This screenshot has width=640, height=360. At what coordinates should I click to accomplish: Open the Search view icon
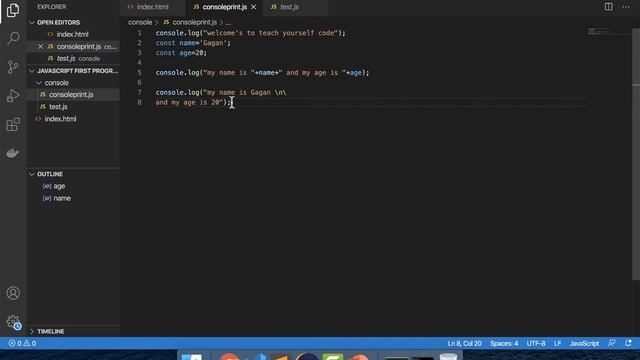13,38
